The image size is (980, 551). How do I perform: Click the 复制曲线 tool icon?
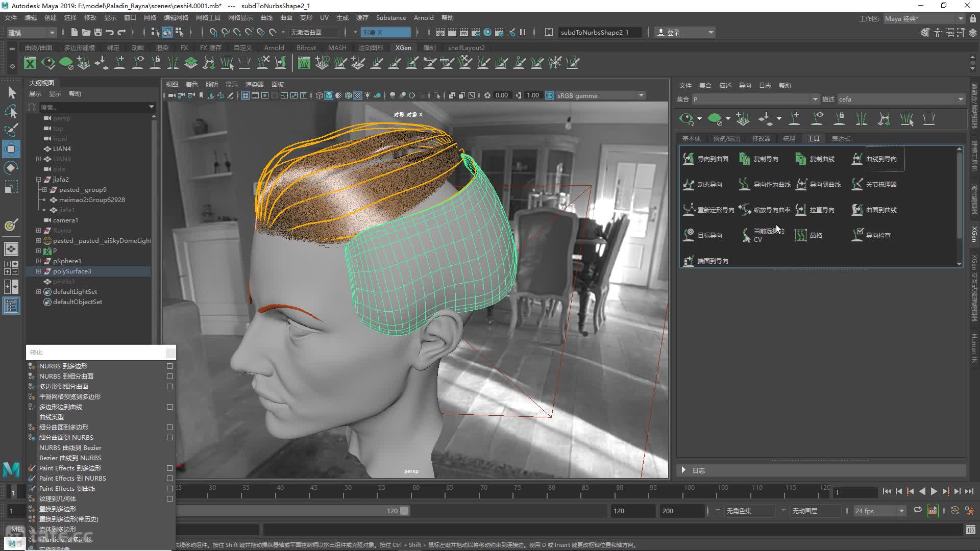click(800, 159)
